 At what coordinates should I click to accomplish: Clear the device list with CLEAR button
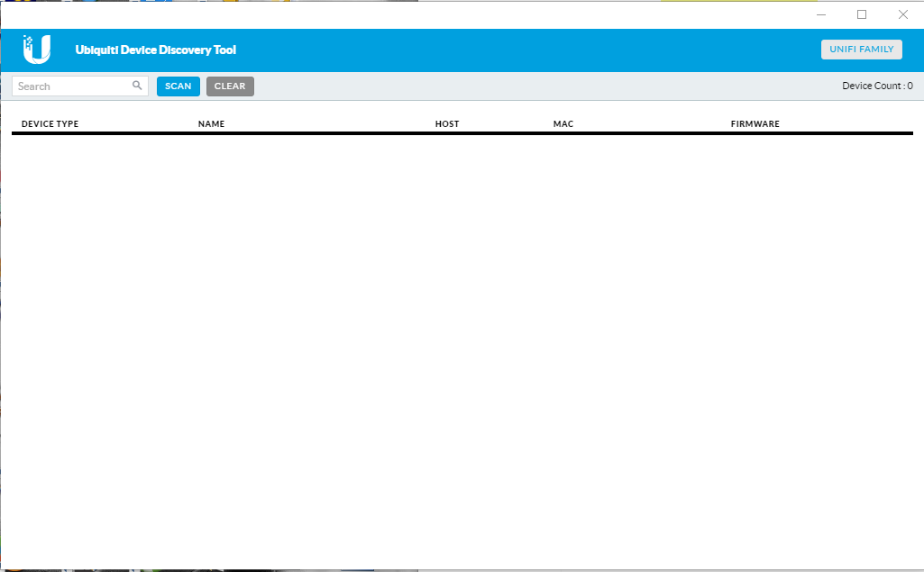coord(230,86)
